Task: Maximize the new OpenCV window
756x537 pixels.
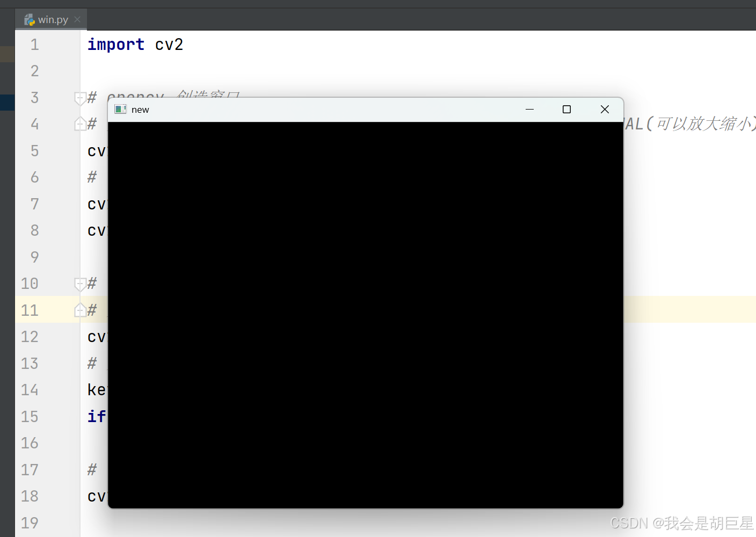Action: [566, 109]
